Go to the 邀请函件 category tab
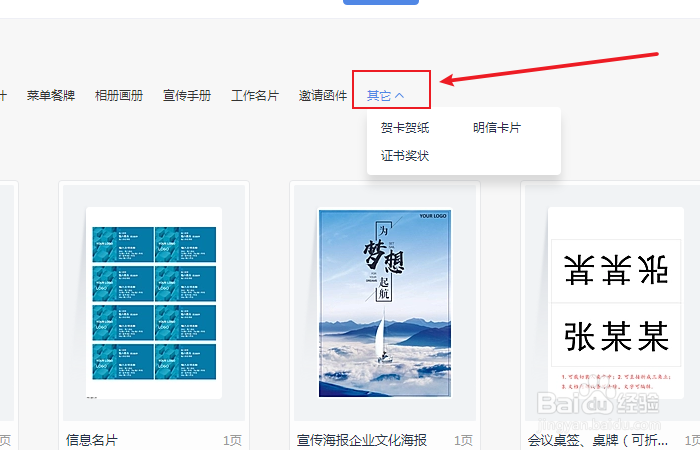This screenshot has height=450, width=700. 323,96
